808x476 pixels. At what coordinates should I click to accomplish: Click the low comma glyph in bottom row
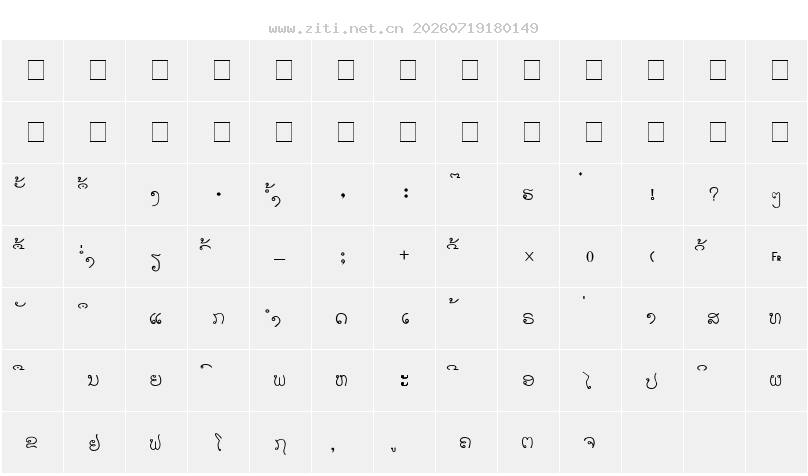[332, 448]
